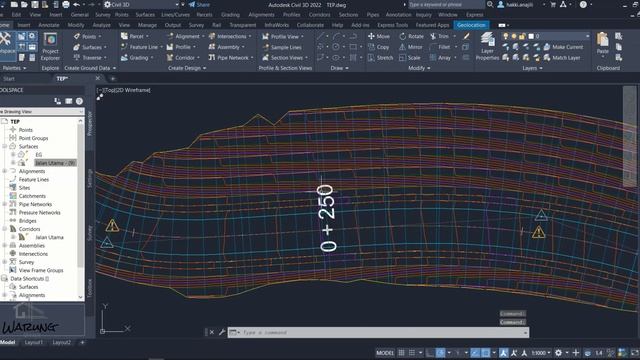Toggle ortho mode in status bar
The image size is (640, 360).
430,353
